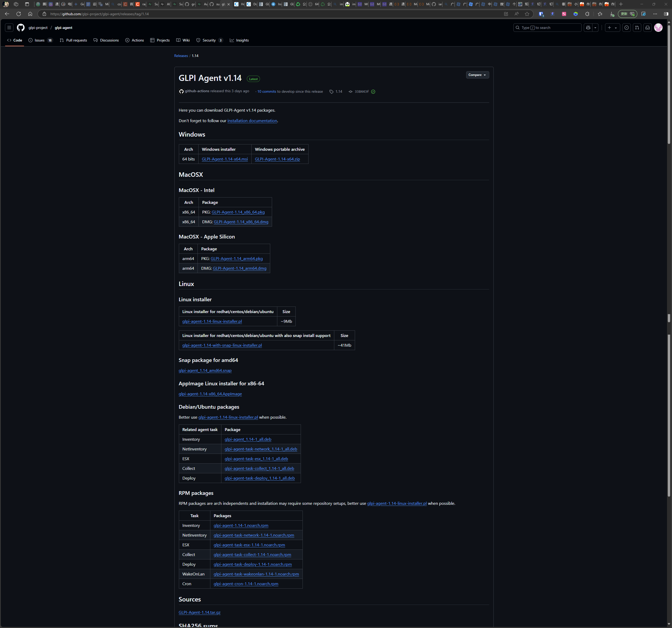Click the browser Home icon
This screenshot has height=628, width=672.
(30, 14)
